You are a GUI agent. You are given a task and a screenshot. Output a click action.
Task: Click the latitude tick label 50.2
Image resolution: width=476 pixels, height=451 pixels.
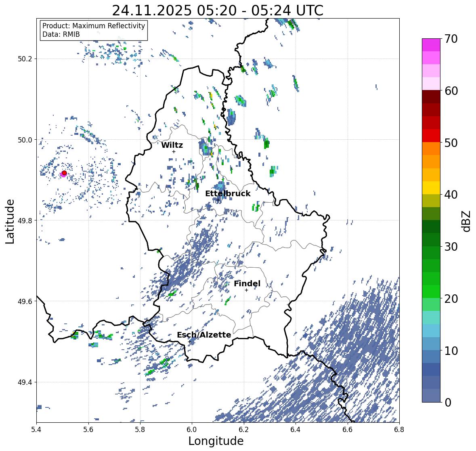click(x=25, y=59)
